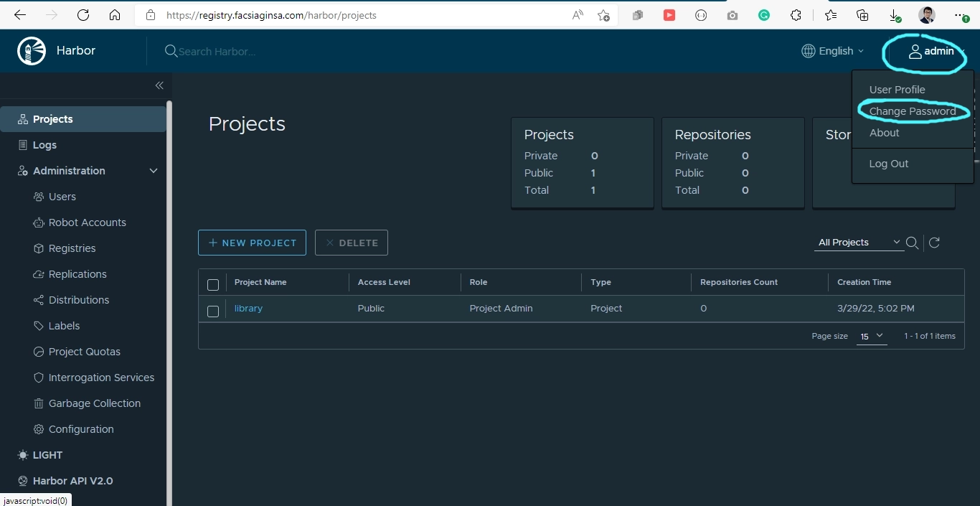Click browser Back arrow

tap(20, 15)
